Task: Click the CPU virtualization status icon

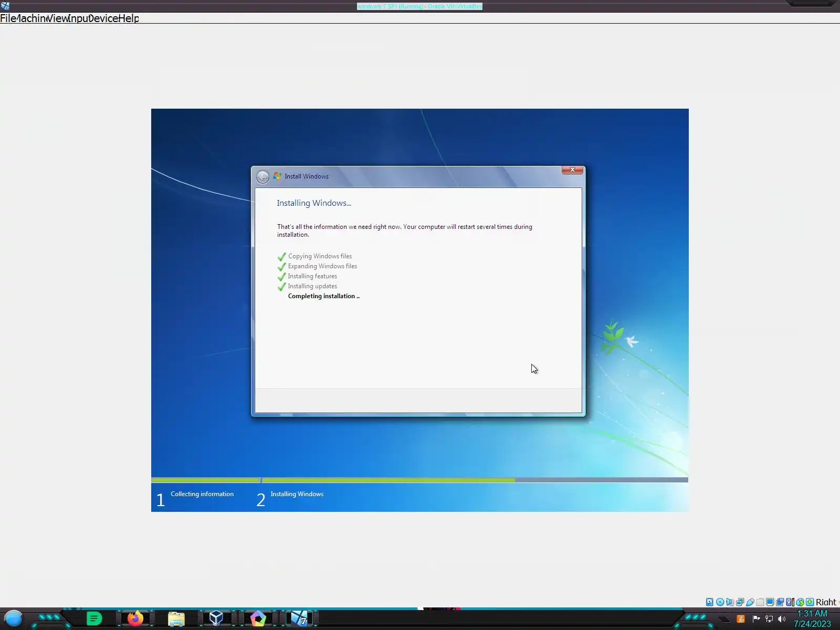Action: (x=790, y=602)
